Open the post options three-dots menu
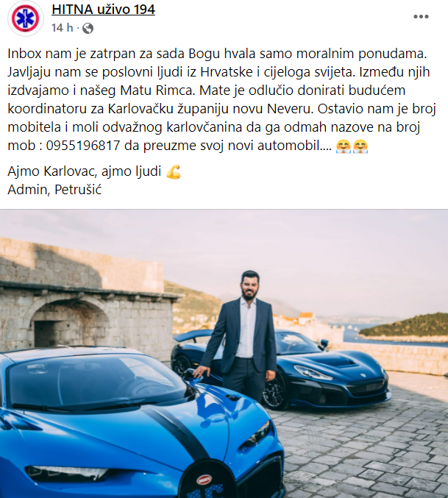 coord(421,16)
